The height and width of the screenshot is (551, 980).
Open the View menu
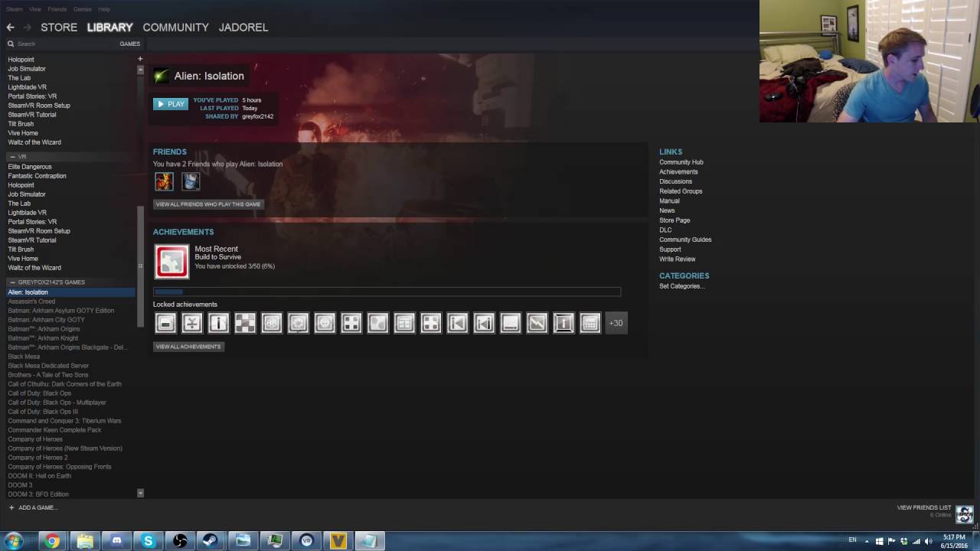pyautogui.click(x=35, y=9)
